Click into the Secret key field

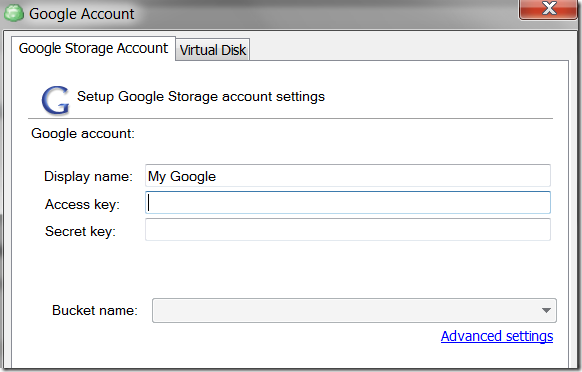[348, 230]
